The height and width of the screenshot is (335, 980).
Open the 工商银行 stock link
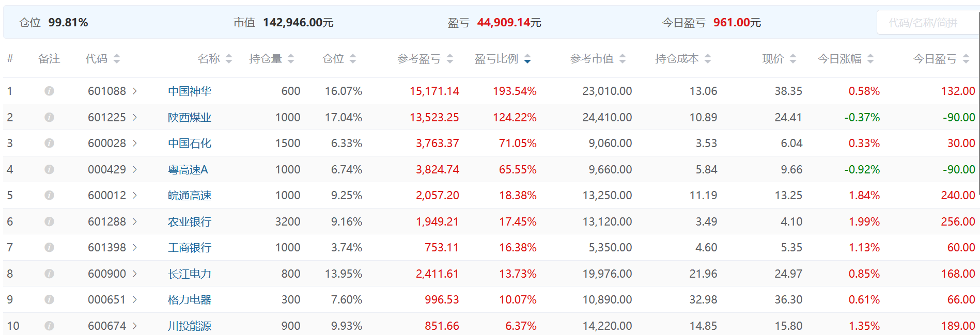click(190, 247)
